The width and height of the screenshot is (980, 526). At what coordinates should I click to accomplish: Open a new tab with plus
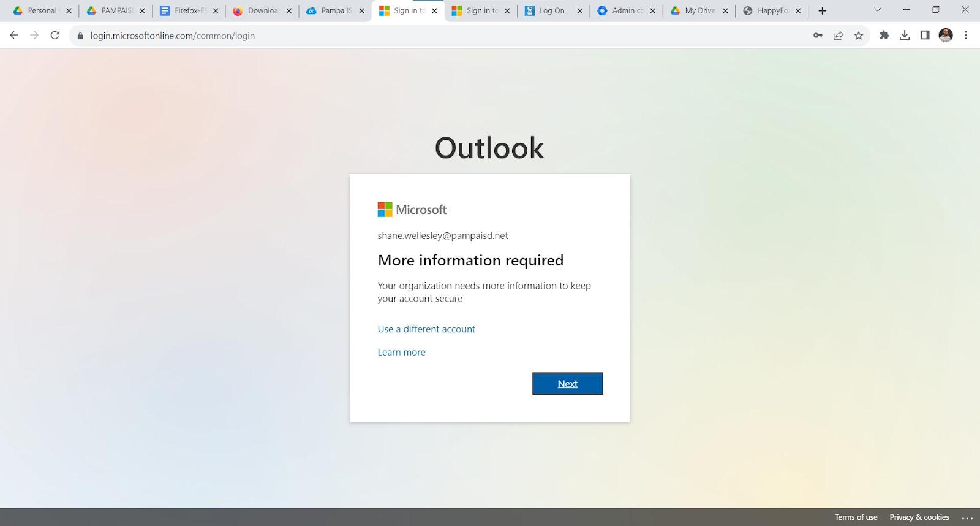point(823,10)
